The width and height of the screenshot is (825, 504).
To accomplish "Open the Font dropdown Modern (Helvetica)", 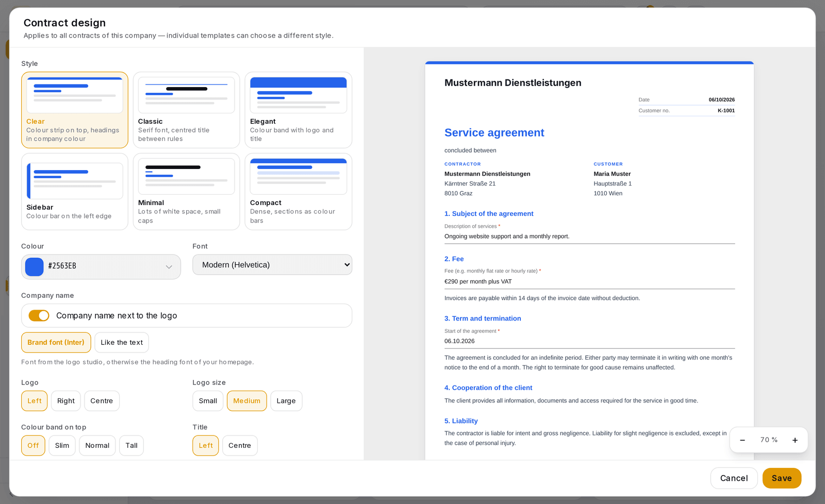I will pyautogui.click(x=272, y=265).
